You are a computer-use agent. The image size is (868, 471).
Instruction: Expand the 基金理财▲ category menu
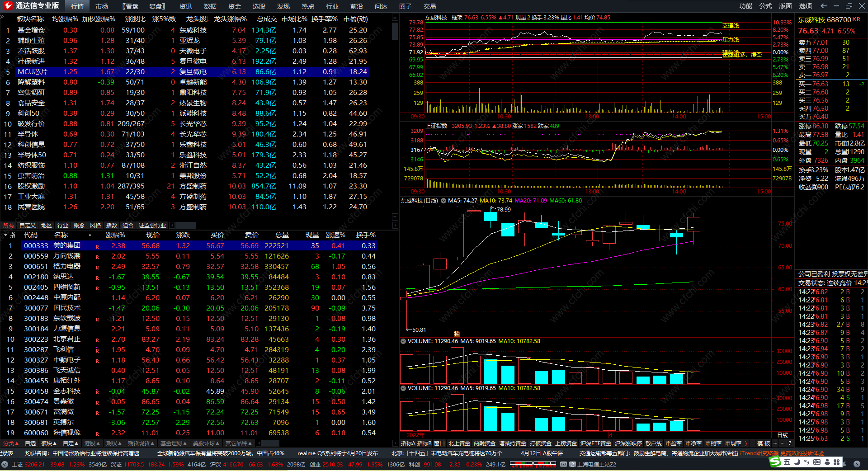(x=174, y=443)
